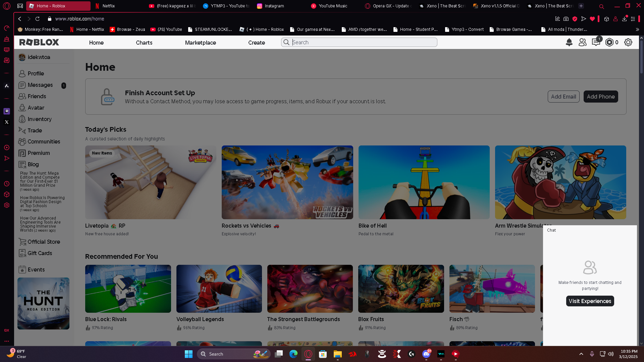Show more bookmarks with the chevron
The height and width of the screenshot is (362, 644).
pyautogui.click(x=637, y=29)
